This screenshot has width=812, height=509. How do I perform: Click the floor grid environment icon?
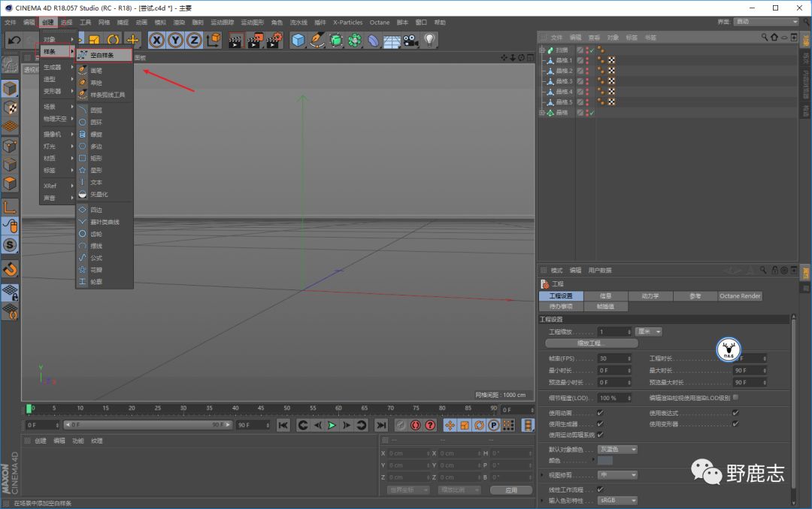(392, 41)
